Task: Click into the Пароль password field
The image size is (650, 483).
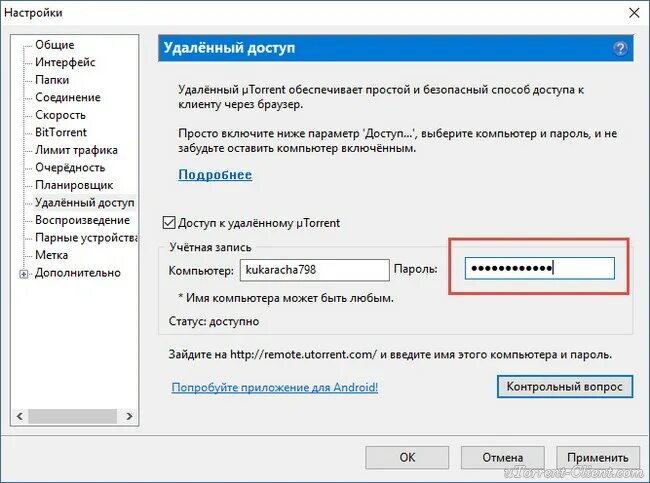Action: coord(539,268)
